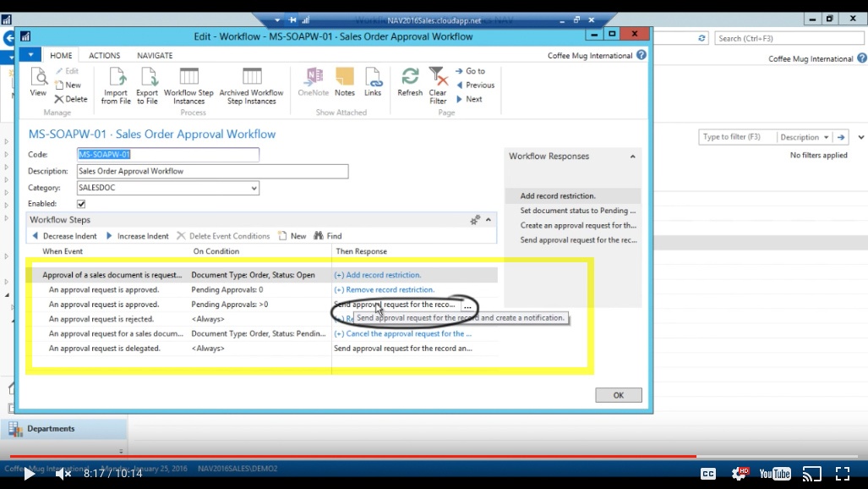
Task: Open Notes in Show Attached group
Action: point(344,82)
